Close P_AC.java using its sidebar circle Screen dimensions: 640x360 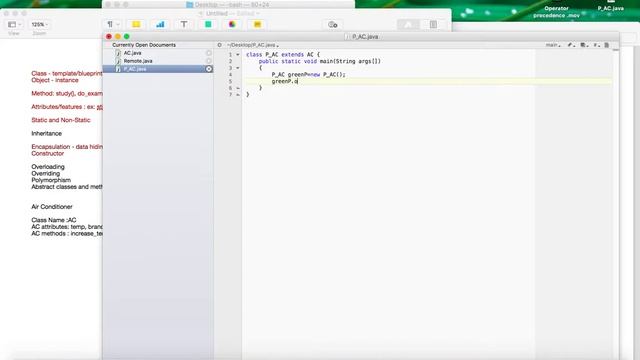coord(209,69)
